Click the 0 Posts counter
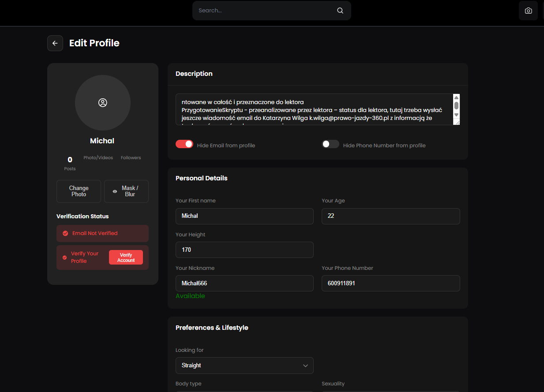The width and height of the screenshot is (544, 392). point(70,163)
